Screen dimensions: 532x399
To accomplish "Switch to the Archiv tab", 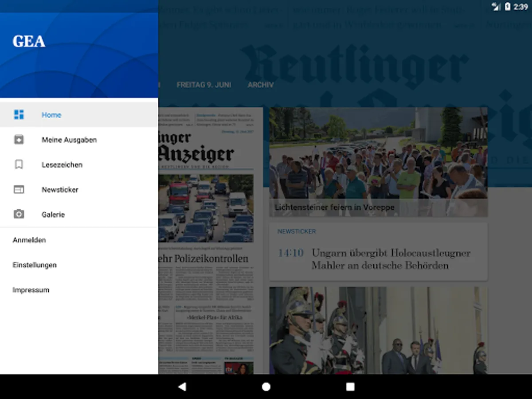I will click(x=261, y=85).
